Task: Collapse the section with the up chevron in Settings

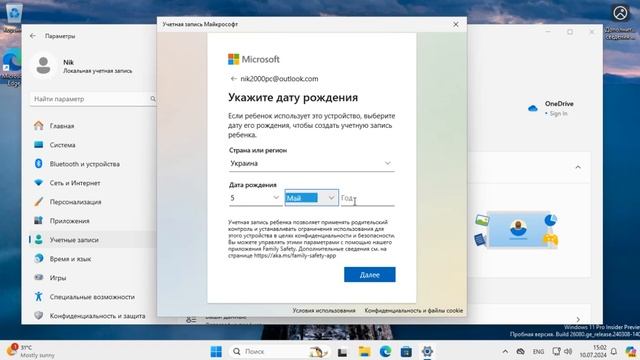Action: 578,167
